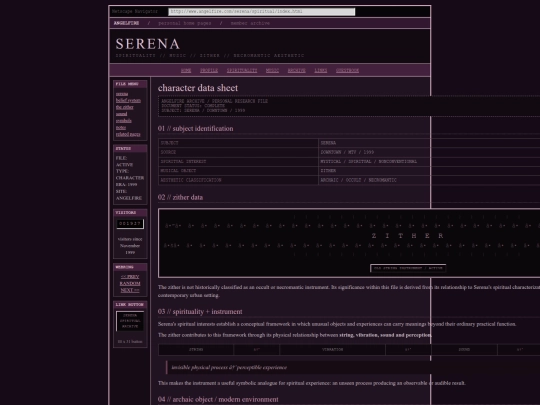This screenshot has width=540, height=405.
Task: Click the string instrument / active status badge
Action: tap(408, 268)
